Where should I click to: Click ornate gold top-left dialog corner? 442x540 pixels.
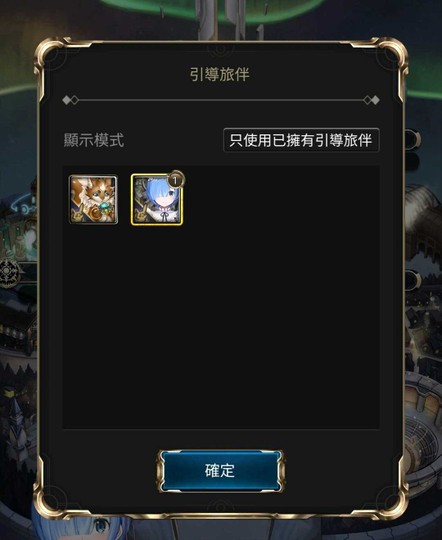point(52,57)
